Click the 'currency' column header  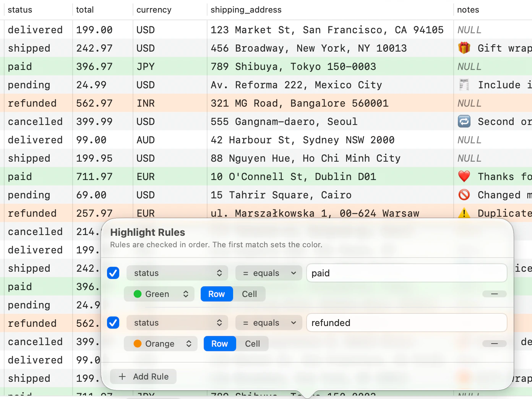pyautogui.click(x=170, y=10)
